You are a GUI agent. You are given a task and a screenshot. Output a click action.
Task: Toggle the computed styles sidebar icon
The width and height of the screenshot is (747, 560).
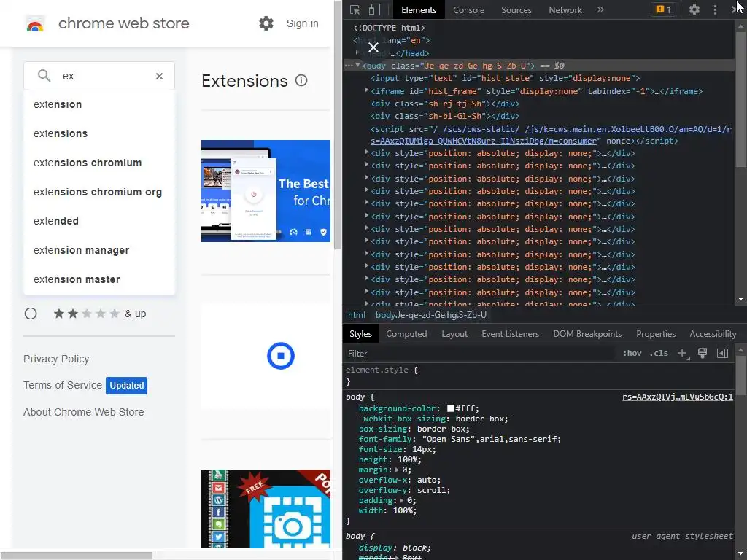723,353
